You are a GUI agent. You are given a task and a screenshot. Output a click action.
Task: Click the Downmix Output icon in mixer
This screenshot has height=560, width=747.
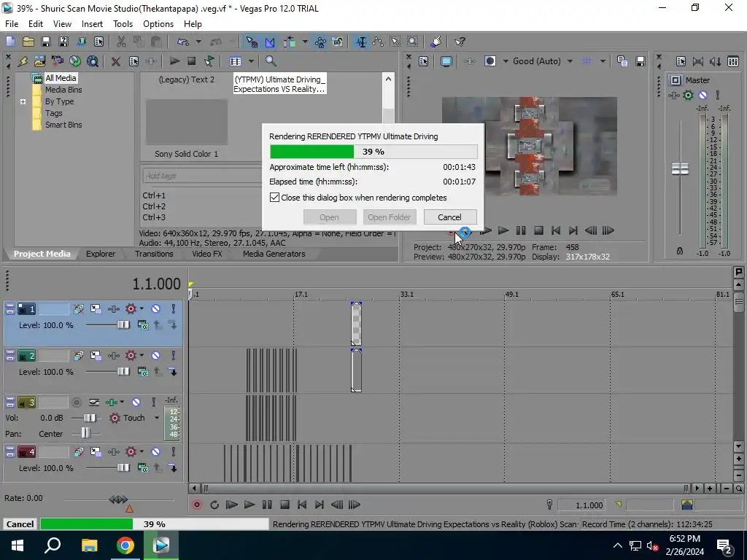coord(698,61)
